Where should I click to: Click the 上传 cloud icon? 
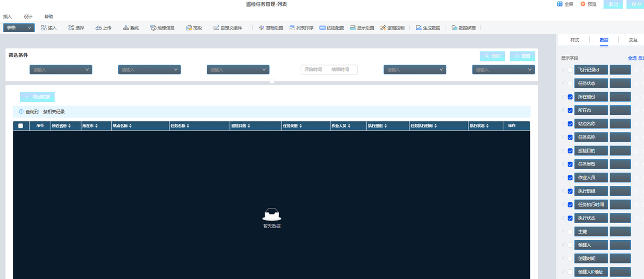click(x=99, y=28)
